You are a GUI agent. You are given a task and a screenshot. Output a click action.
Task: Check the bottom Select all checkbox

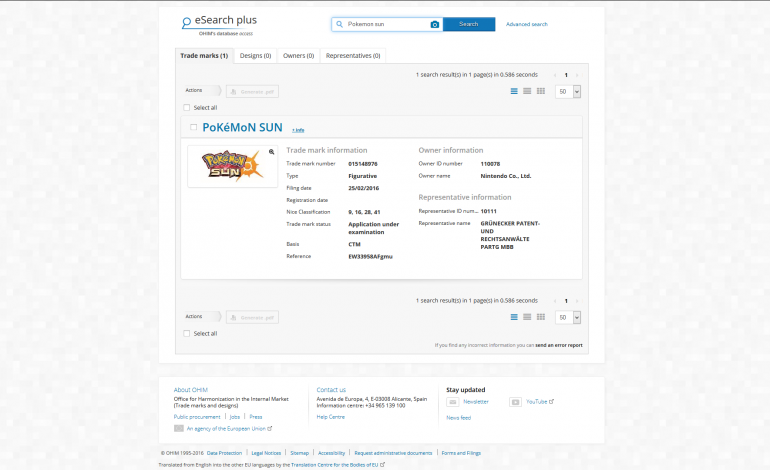click(186, 333)
